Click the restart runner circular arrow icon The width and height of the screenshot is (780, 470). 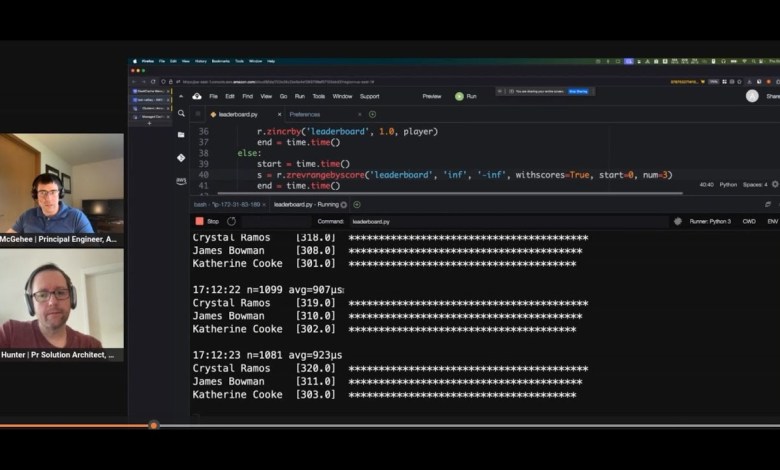[231, 221]
